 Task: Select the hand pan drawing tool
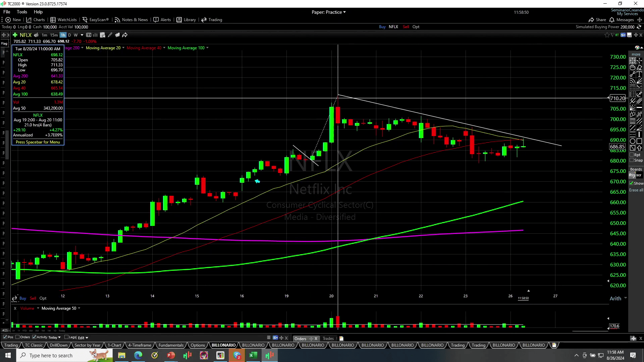[632, 67]
